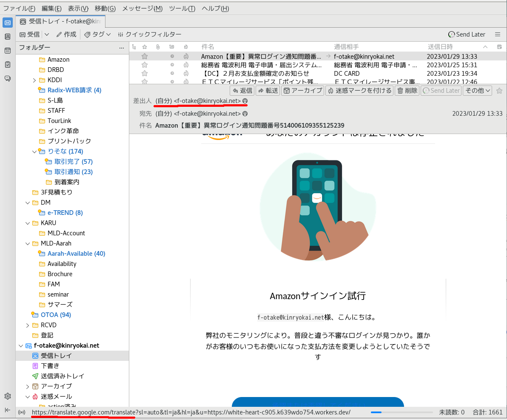Toggle read status of the 総務省 message row

tap(172, 65)
